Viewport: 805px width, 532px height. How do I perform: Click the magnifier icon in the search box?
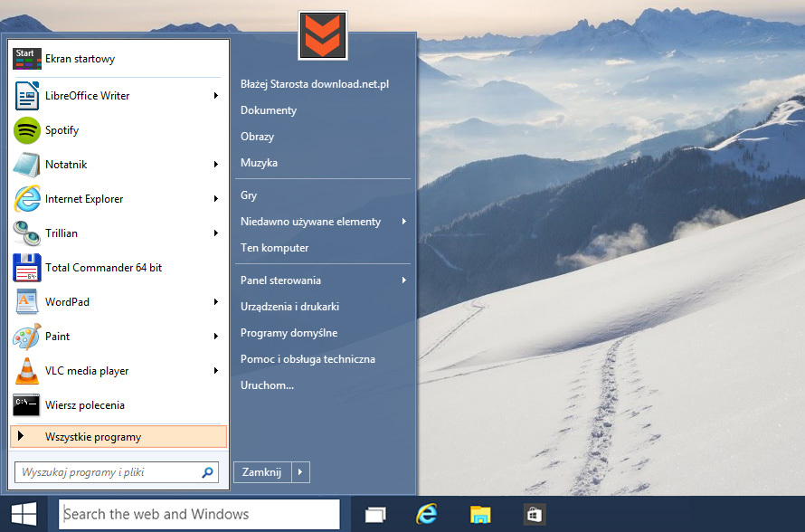[x=207, y=472]
